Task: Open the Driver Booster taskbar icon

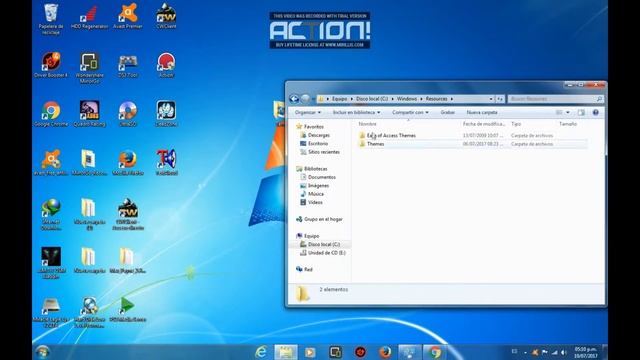Action: pos(360,352)
